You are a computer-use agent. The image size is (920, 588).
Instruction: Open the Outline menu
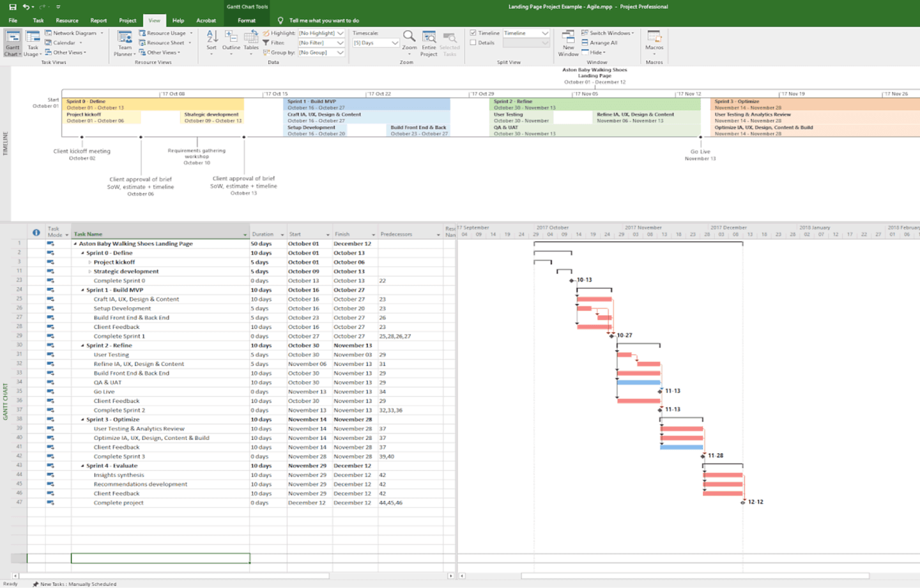coord(231,41)
